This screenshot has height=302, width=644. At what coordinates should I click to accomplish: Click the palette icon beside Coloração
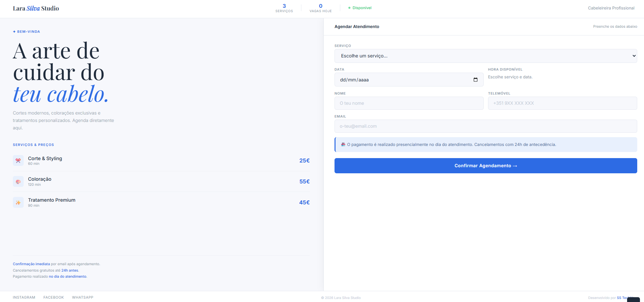(x=18, y=182)
